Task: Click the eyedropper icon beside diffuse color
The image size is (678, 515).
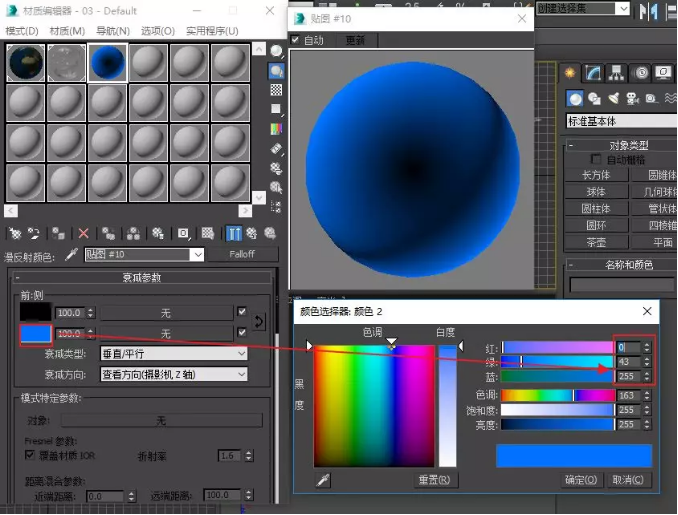Action: click(x=72, y=255)
